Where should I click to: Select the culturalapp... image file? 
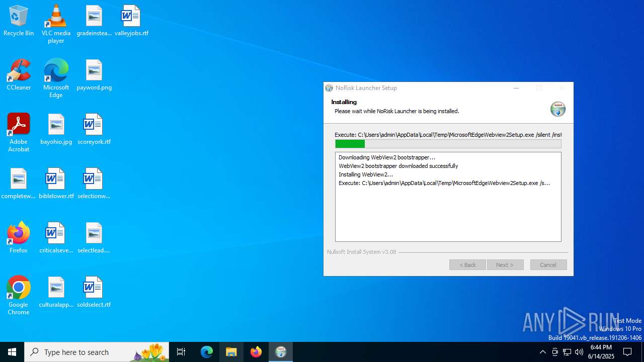point(56,293)
